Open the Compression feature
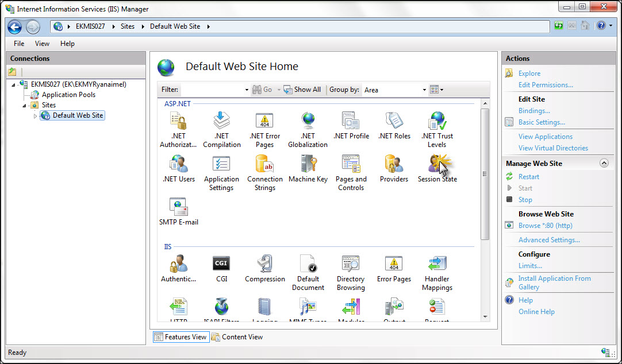Screen dimensions: 622x364 264,268
